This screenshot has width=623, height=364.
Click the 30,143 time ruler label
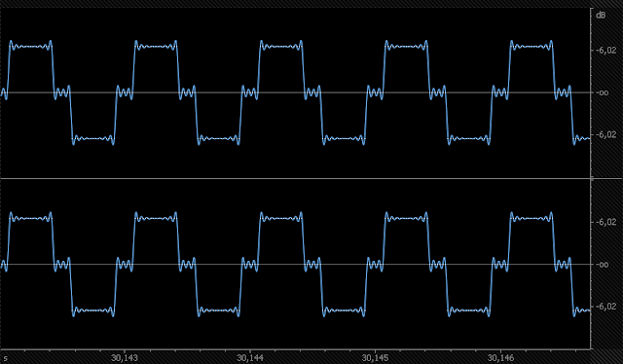click(x=125, y=358)
